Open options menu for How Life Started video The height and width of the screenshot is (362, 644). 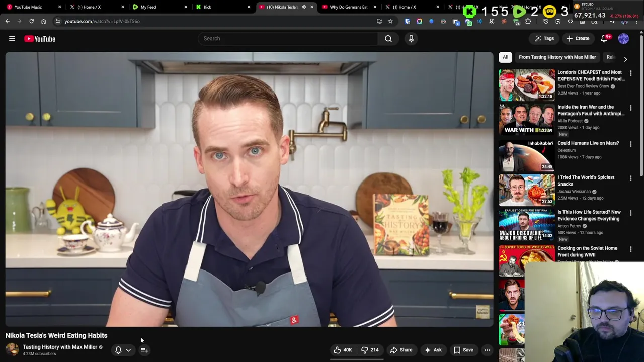coord(631,213)
